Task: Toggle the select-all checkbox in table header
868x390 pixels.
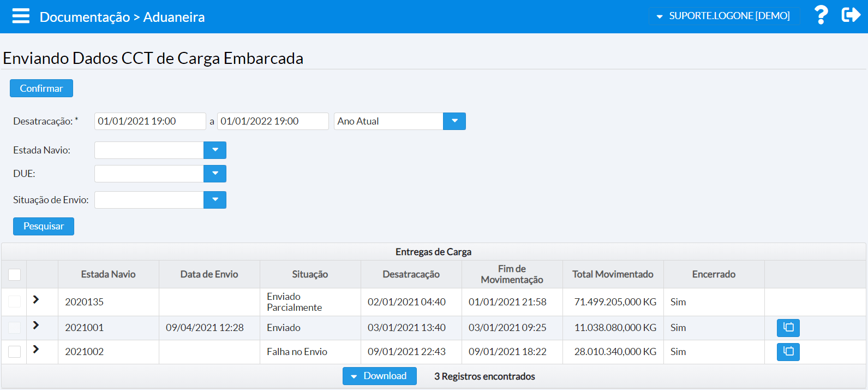Action: [x=15, y=274]
